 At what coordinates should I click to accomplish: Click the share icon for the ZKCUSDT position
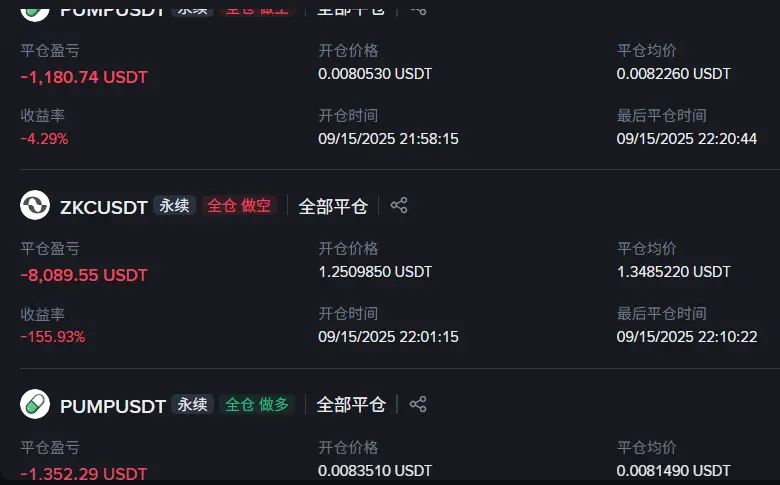398,205
